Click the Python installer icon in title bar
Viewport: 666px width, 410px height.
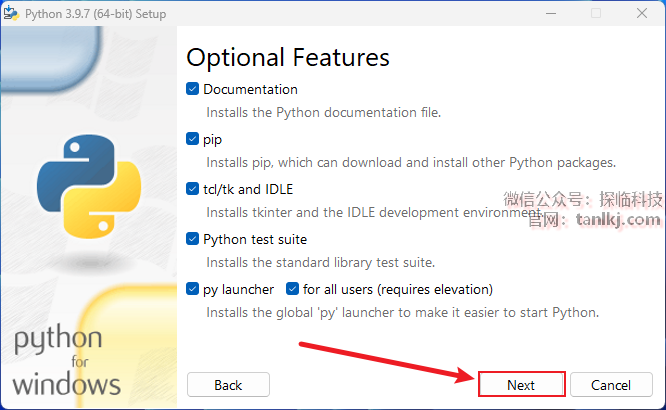tap(14, 14)
